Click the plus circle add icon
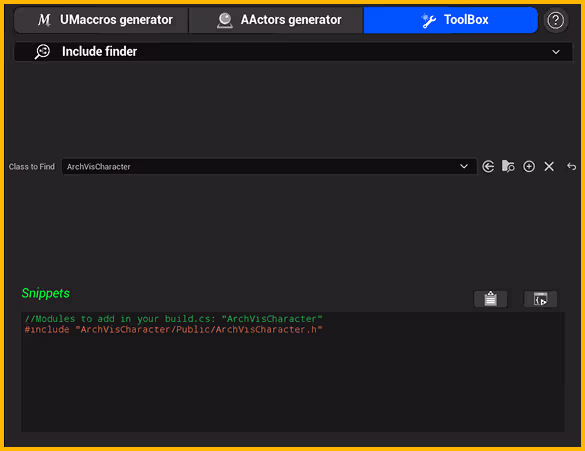Screen dimensions: 585x451 point(529,166)
